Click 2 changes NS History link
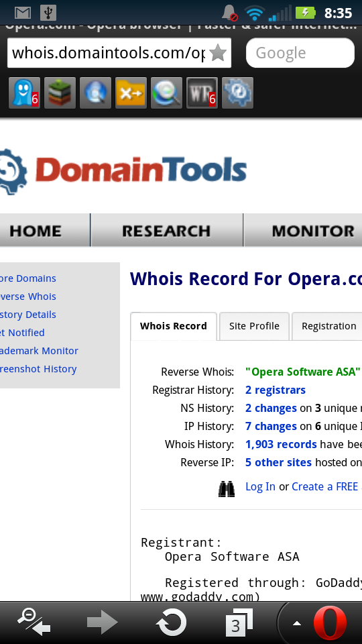Viewport: 362px width, 644px height. click(x=271, y=409)
